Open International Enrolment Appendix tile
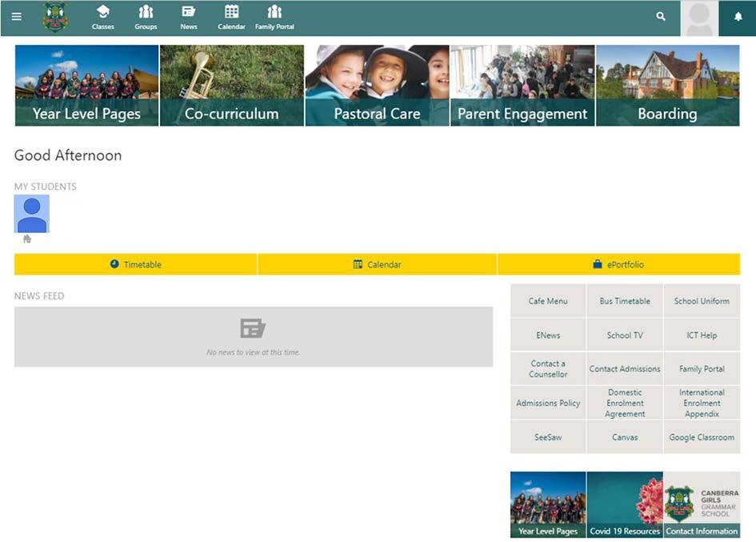Viewport: 756px width, 542px height. click(702, 403)
